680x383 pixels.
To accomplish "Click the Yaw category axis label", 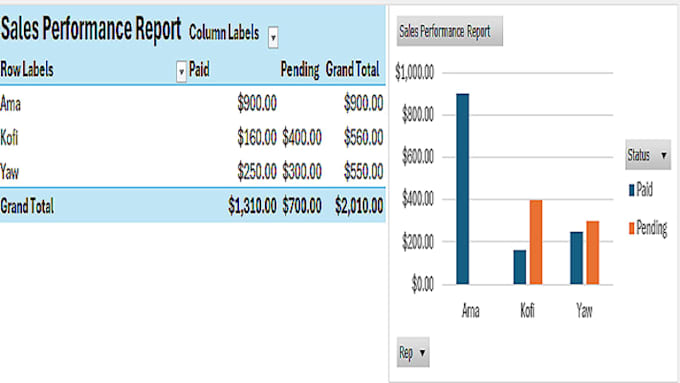I will point(584,311).
